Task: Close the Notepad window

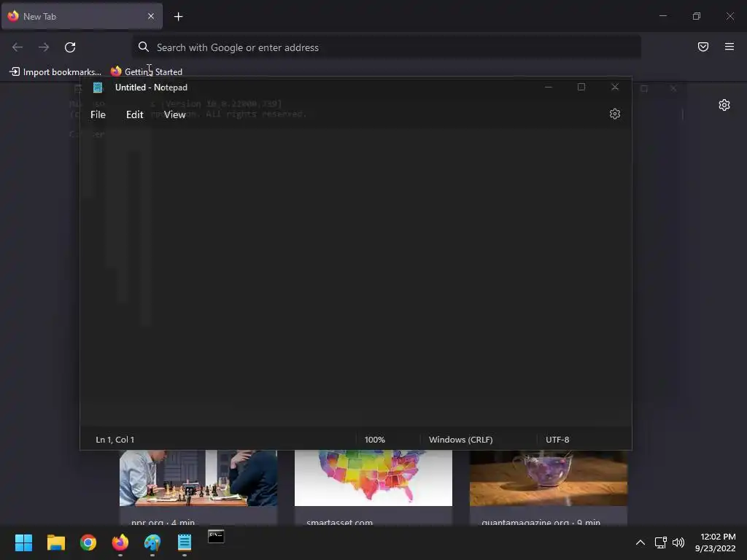Action: point(614,87)
